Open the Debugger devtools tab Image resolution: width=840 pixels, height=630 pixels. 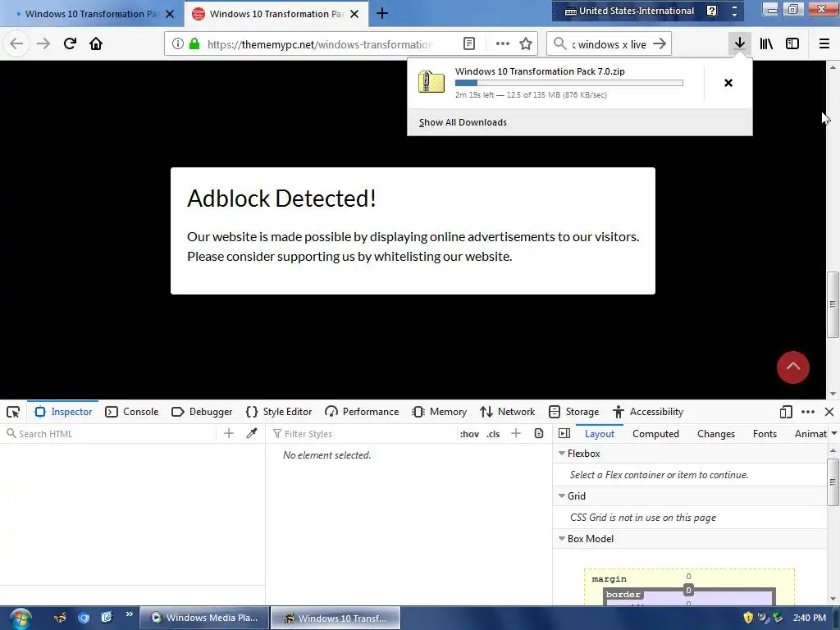(202, 412)
